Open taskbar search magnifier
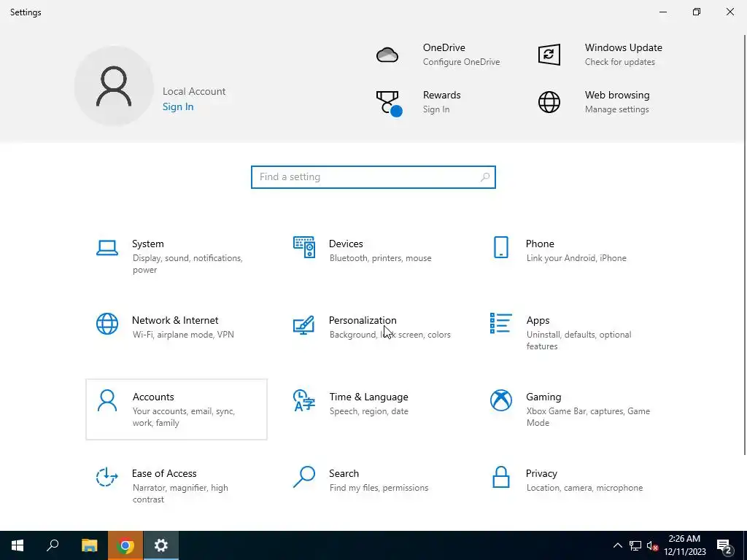 (x=53, y=545)
